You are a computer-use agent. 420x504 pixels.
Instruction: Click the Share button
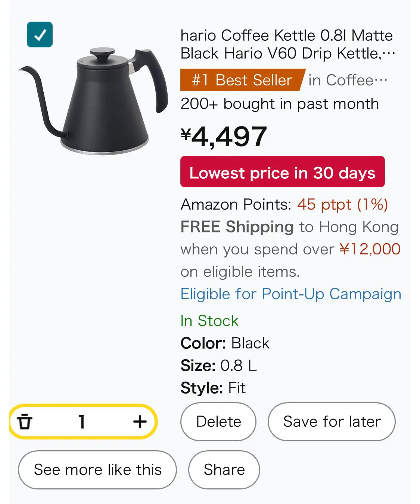pos(224,470)
